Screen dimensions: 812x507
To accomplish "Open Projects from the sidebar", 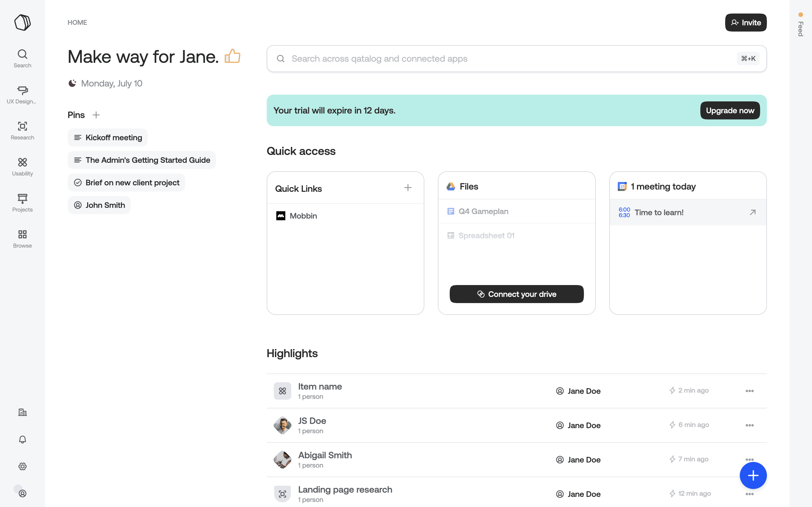I will 23,203.
